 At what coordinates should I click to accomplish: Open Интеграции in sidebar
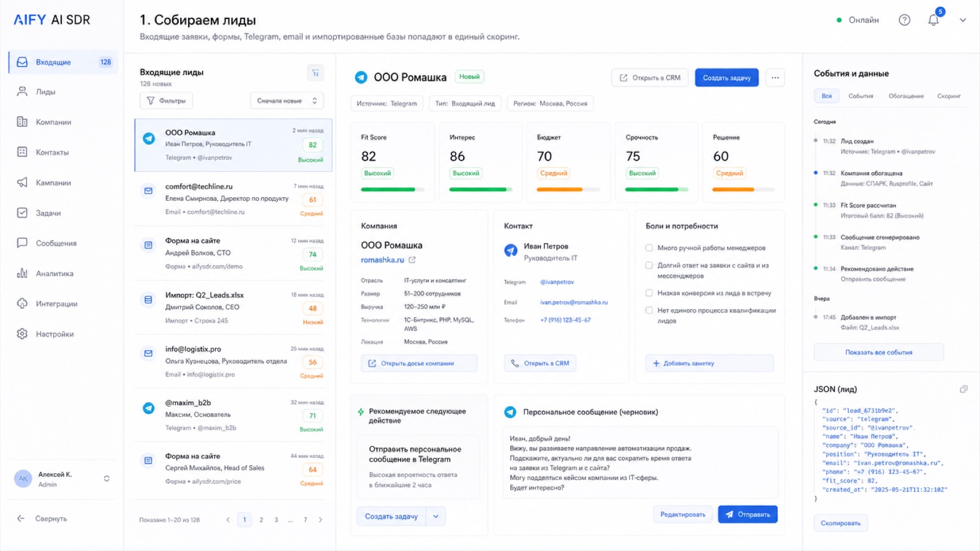56,304
